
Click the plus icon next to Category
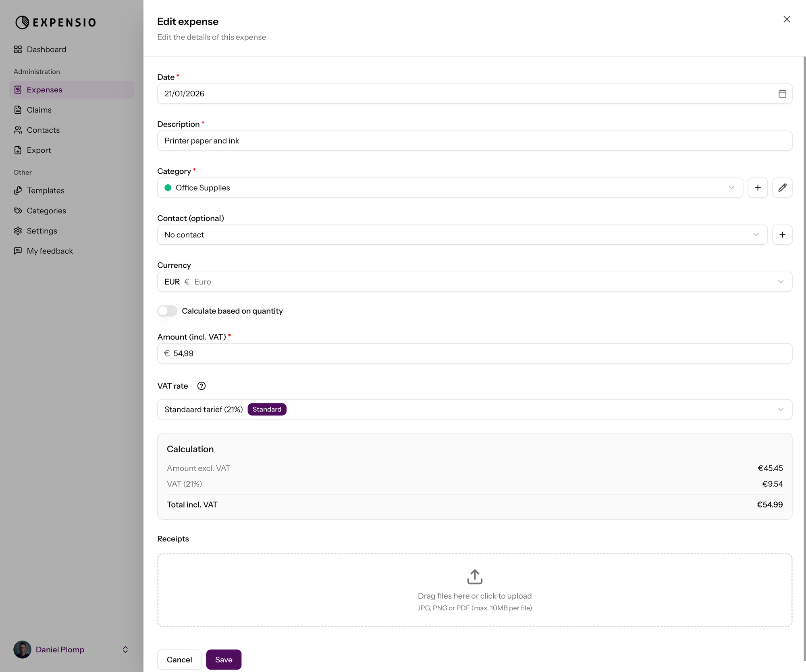[758, 188]
